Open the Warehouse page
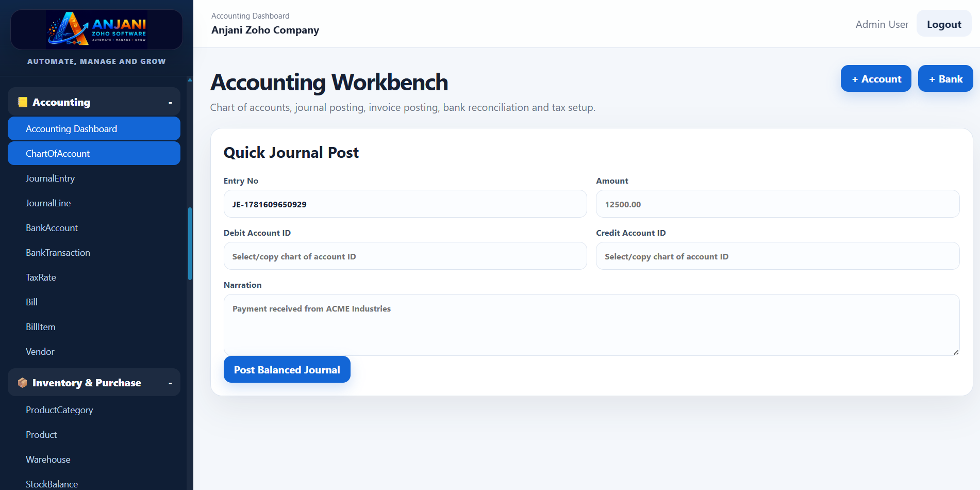Image resolution: width=980 pixels, height=490 pixels. coord(94,459)
